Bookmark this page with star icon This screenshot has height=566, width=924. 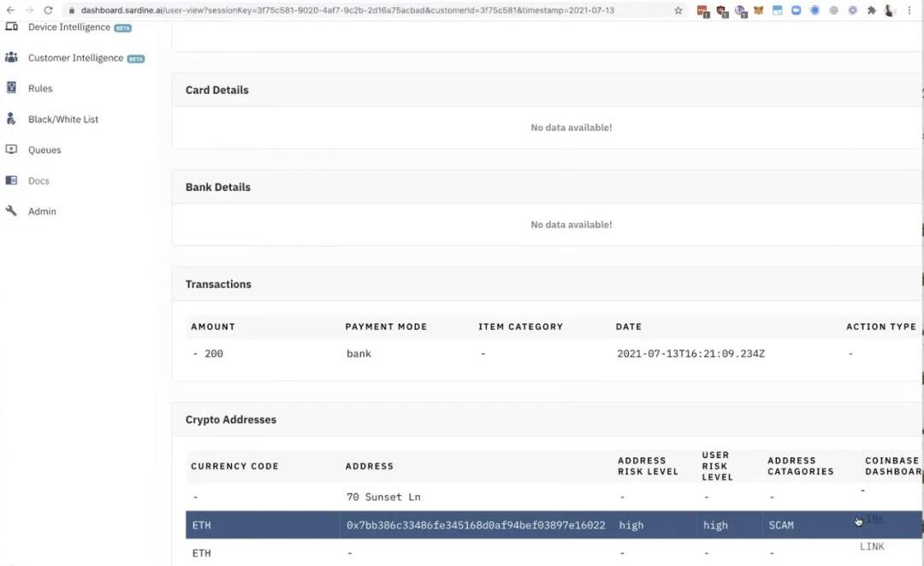pyautogui.click(x=678, y=10)
